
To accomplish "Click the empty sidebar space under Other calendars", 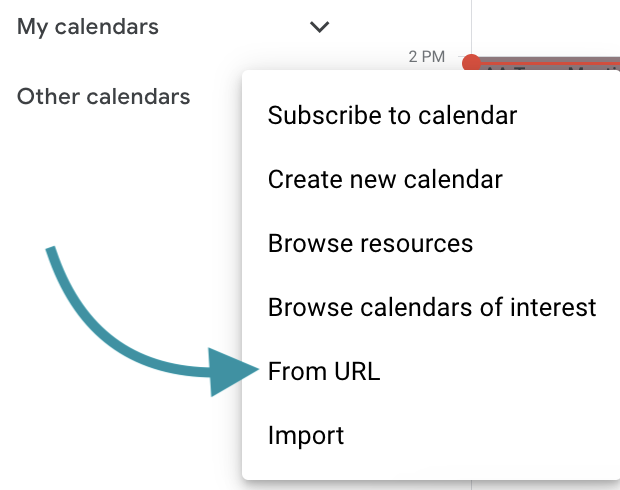I will pos(119,178).
